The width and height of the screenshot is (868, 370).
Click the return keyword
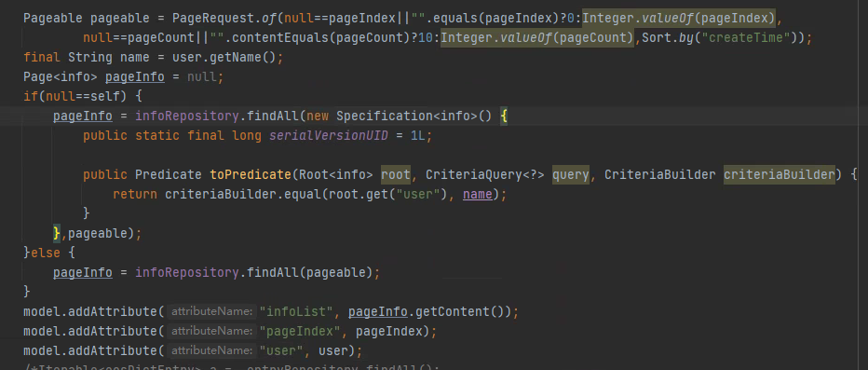(x=135, y=195)
